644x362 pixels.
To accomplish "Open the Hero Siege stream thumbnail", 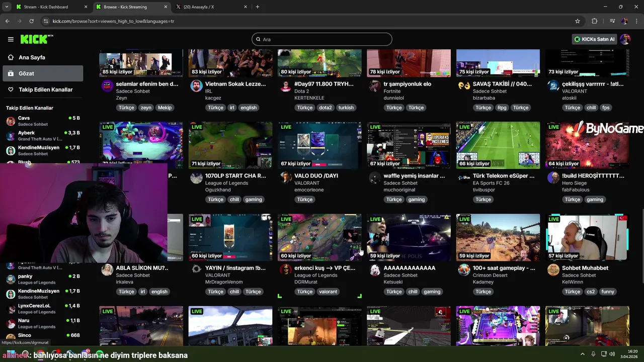I will (x=587, y=145).
